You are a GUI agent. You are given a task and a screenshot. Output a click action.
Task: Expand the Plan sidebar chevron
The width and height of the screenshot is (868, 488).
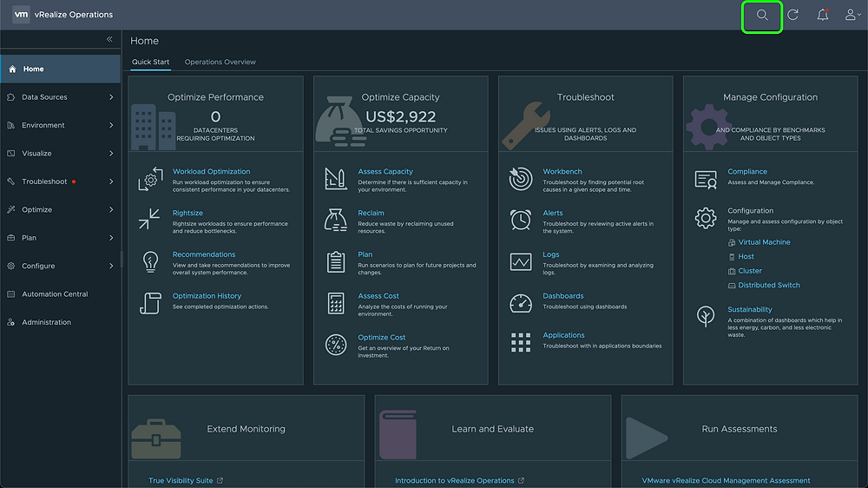111,238
